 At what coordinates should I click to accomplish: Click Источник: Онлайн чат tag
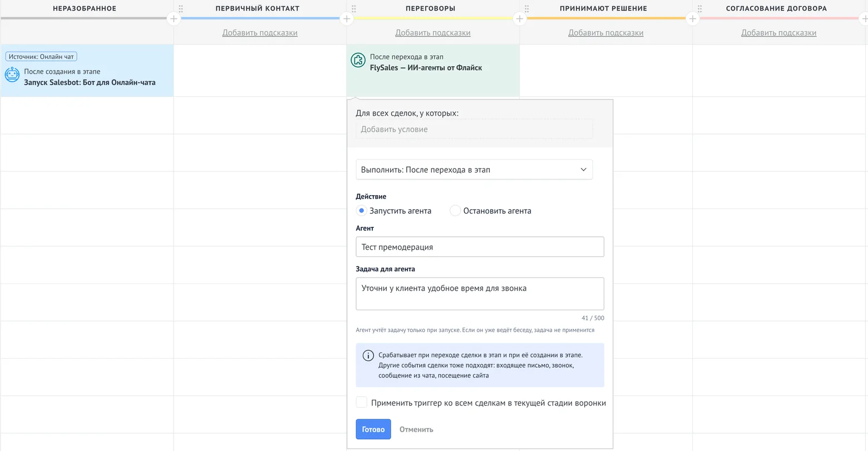click(41, 57)
